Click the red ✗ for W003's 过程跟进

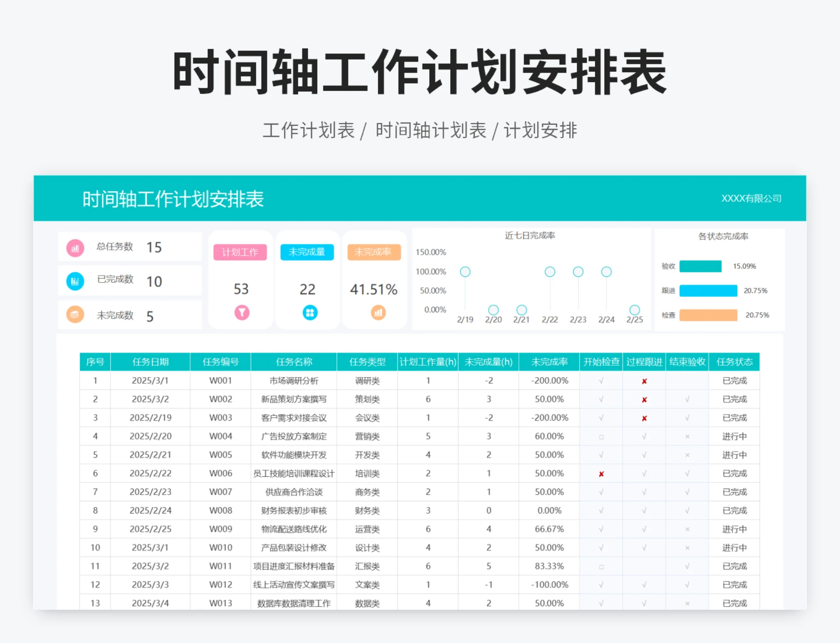pyautogui.click(x=644, y=418)
